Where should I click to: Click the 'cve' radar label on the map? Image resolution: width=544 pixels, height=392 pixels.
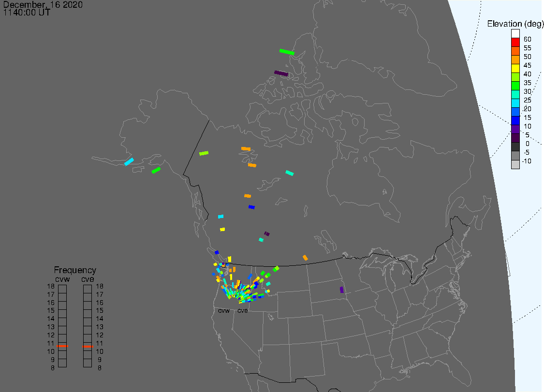pos(243,311)
